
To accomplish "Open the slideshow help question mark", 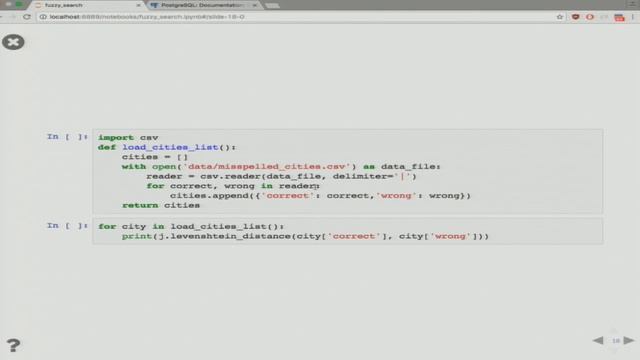I will pos(13,345).
